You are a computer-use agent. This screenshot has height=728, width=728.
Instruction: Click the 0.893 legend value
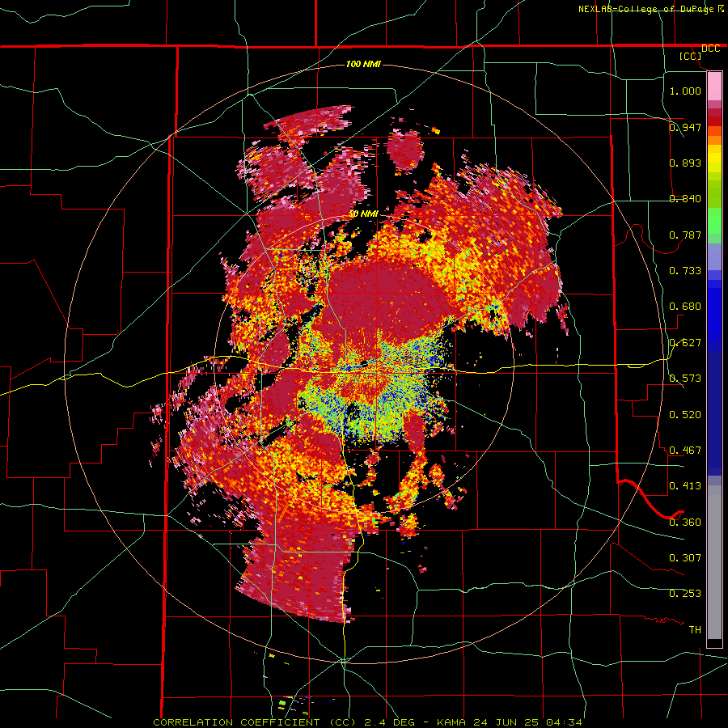click(x=685, y=163)
